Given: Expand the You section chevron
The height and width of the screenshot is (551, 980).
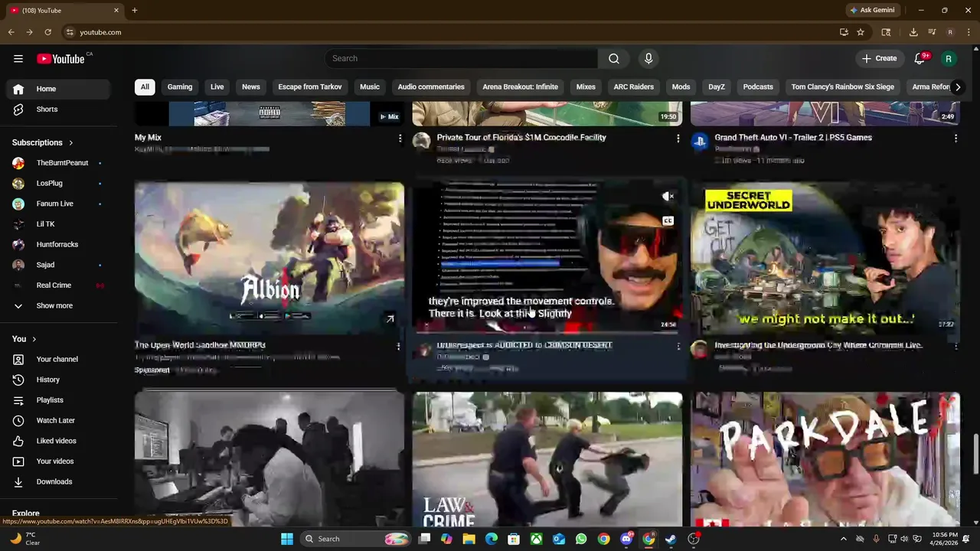Looking at the screenshot, I should pyautogui.click(x=34, y=339).
